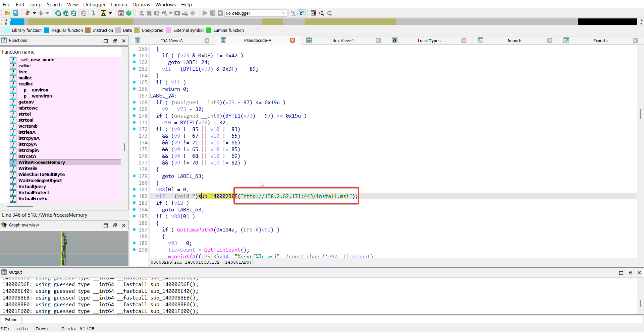Click the add breakpoint red-dot icon
644x332 pixels.
(x=321, y=13)
